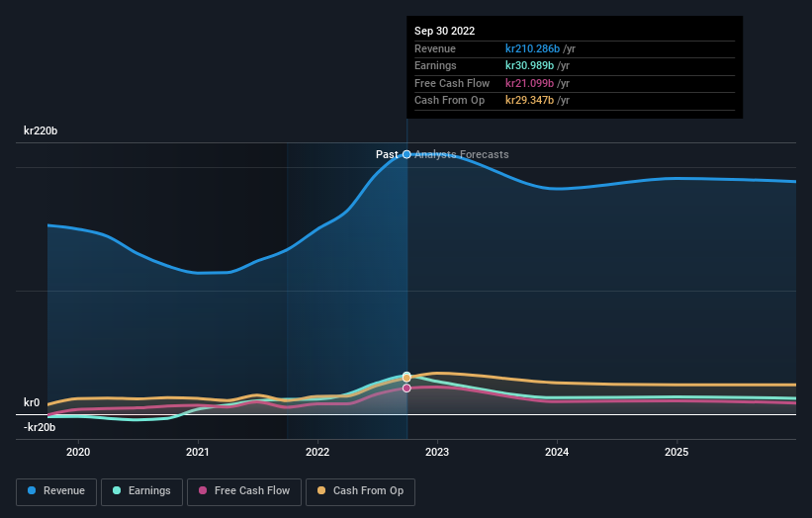812x518 pixels.
Task: Click the kr0 y-axis label
Action: click(x=32, y=402)
